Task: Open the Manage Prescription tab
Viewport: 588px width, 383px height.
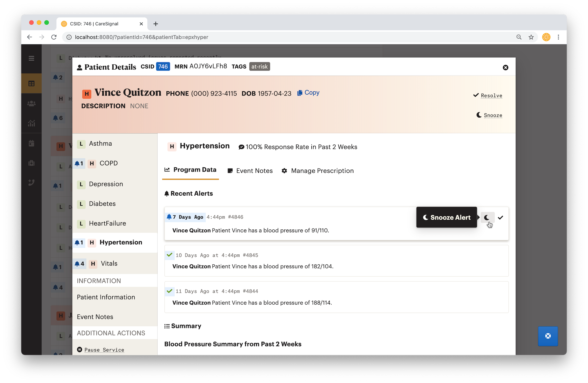Action: pos(318,171)
